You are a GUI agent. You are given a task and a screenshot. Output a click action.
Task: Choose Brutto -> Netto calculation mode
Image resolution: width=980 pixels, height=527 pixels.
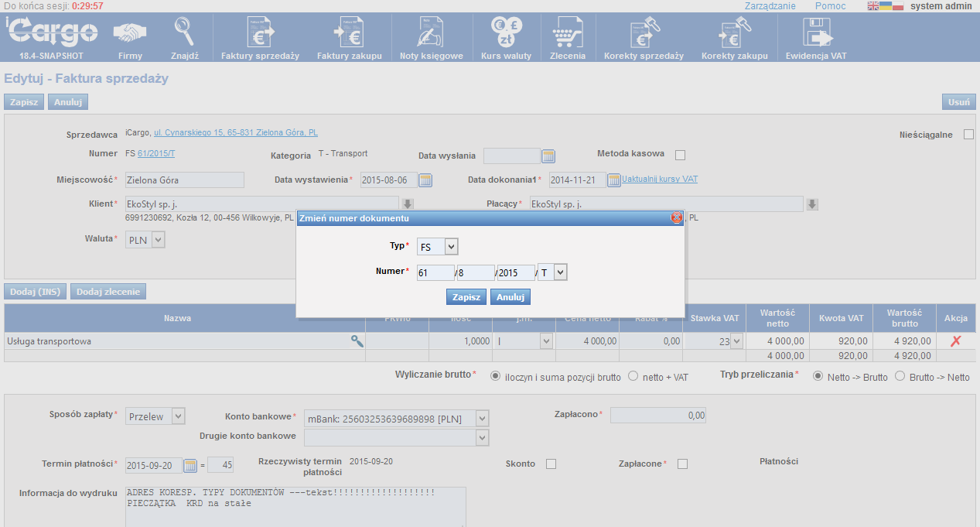900,377
